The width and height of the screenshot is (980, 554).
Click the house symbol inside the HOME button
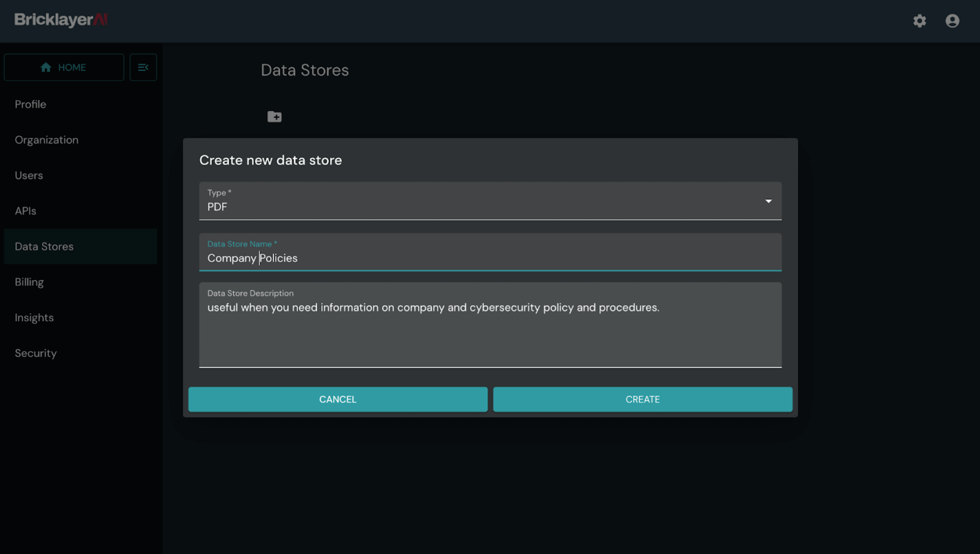coord(47,67)
